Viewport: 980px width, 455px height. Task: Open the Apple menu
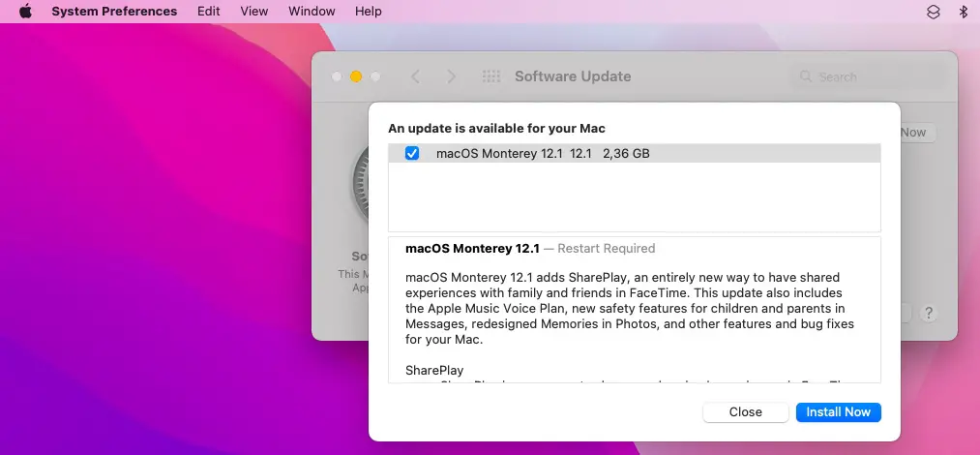point(25,12)
